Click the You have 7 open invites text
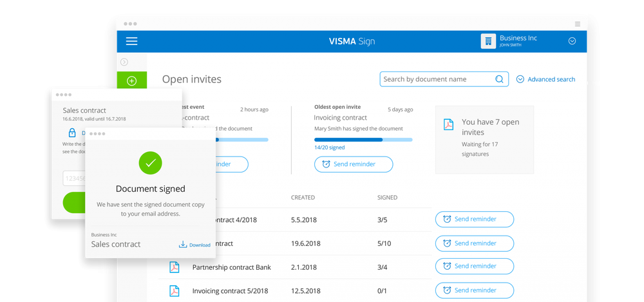The width and height of the screenshot is (644, 302). coord(490,127)
